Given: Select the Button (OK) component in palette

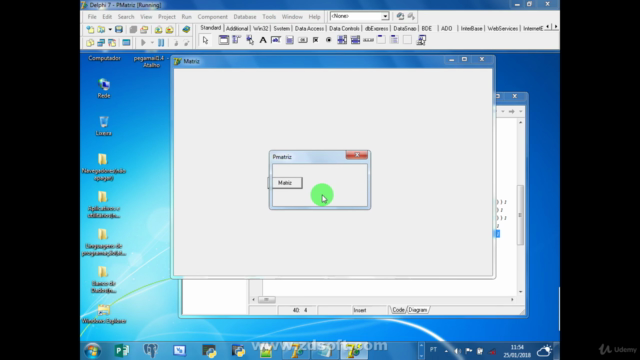Looking at the screenshot, I should coord(302,40).
